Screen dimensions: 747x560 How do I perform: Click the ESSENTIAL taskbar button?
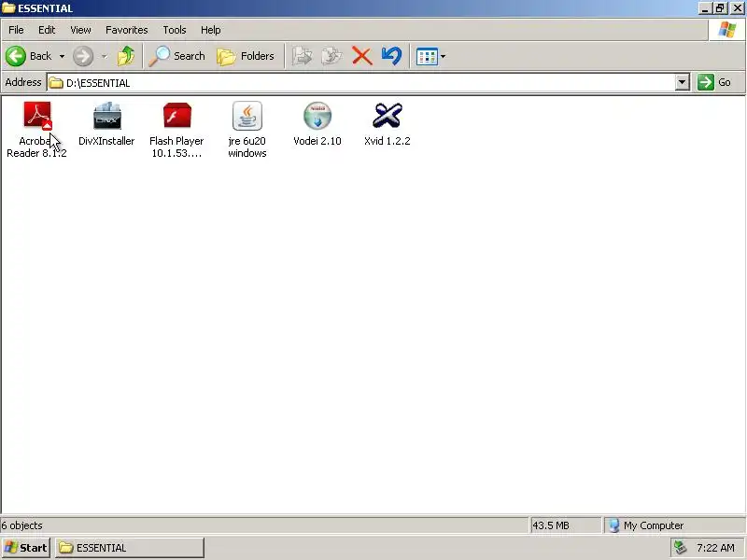pos(130,548)
